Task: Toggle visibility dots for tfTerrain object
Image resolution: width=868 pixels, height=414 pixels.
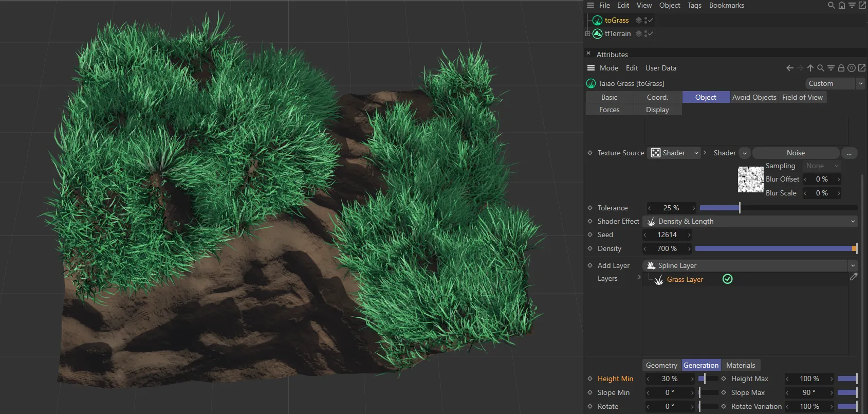Action: [x=645, y=33]
